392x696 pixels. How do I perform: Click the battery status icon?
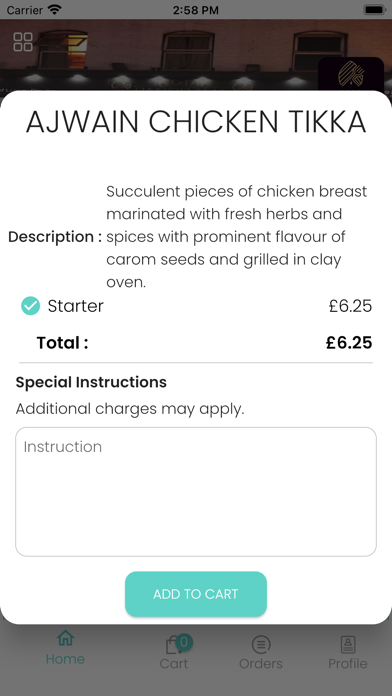(x=375, y=9)
